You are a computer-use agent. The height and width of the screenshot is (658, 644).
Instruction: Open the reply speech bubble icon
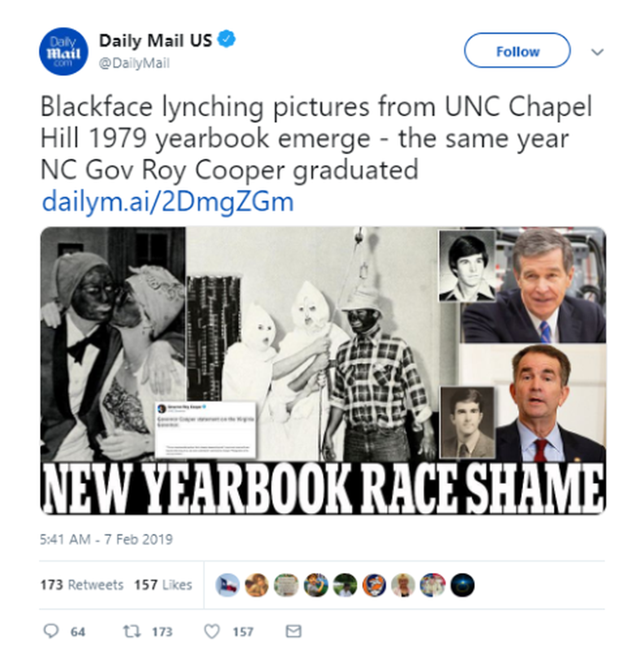pos(51,631)
